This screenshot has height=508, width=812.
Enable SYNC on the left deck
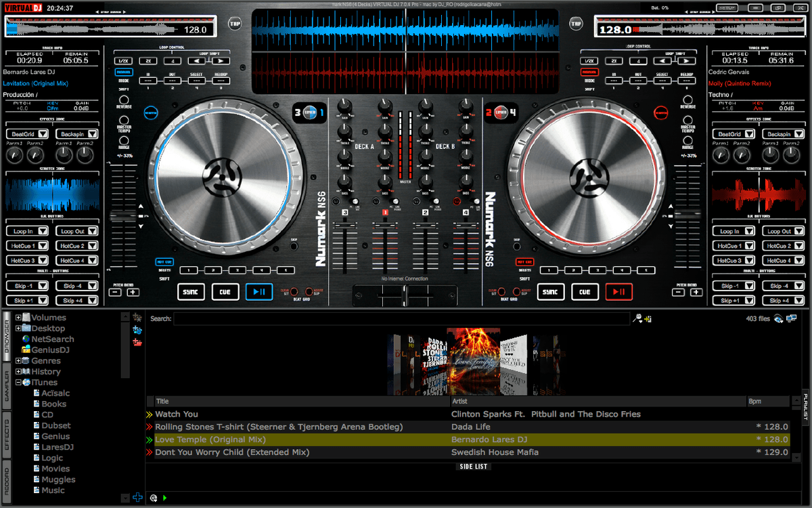tap(191, 293)
